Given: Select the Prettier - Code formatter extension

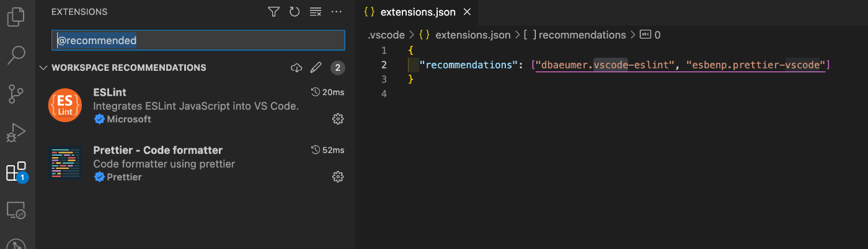Looking at the screenshot, I should click(x=157, y=150).
